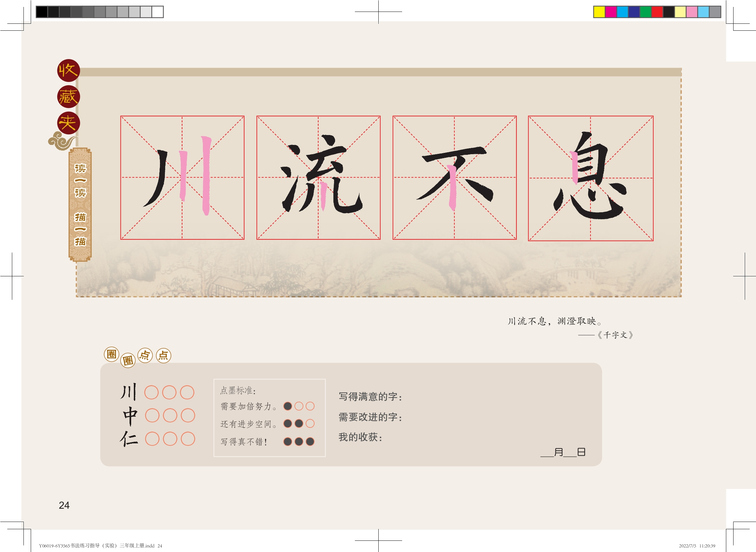Mark the third rating circle beside 仁
The height and width of the screenshot is (552, 756).
[188, 439]
